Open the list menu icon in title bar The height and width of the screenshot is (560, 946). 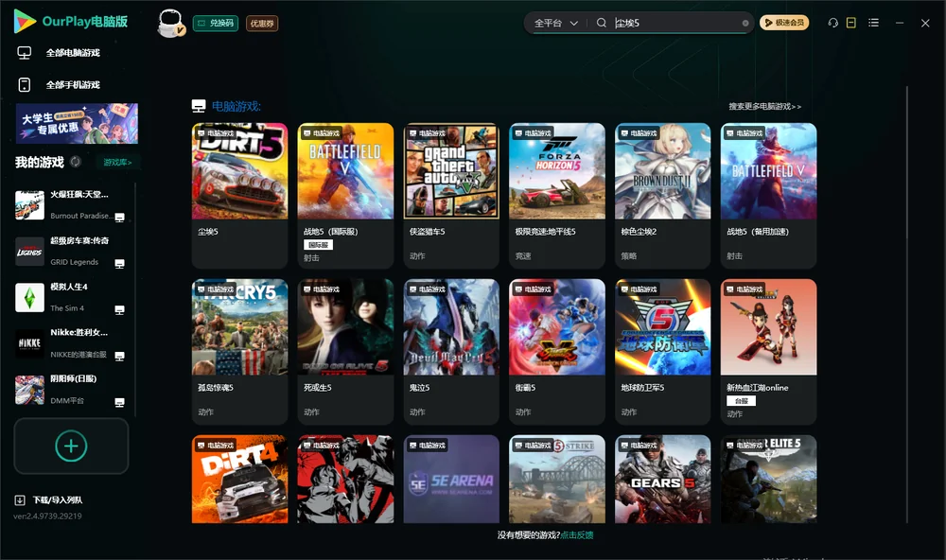(x=873, y=23)
